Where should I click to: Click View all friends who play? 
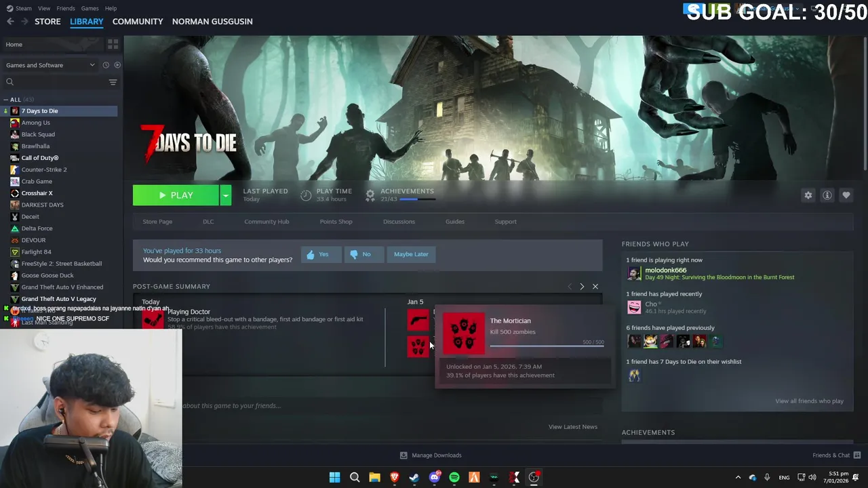click(809, 401)
